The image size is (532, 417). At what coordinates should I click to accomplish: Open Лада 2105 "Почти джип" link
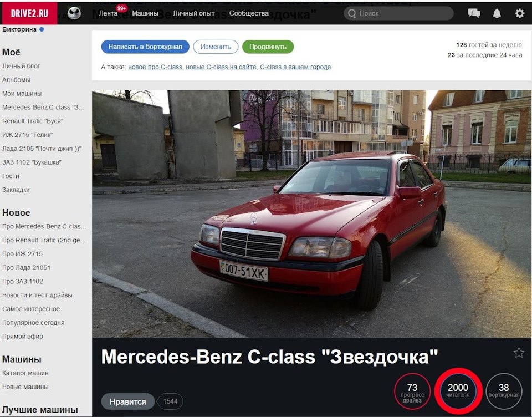coord(42,149)
